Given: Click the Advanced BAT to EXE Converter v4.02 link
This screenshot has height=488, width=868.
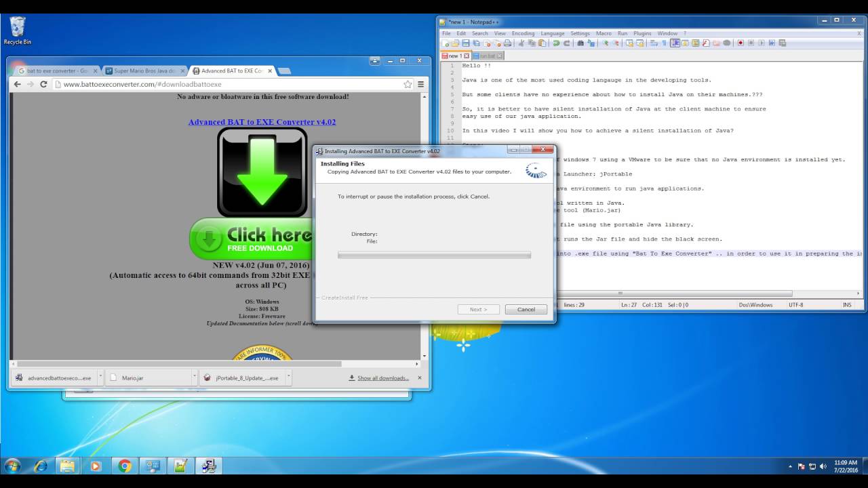Looking at the screenshot, I should (262, 122).
